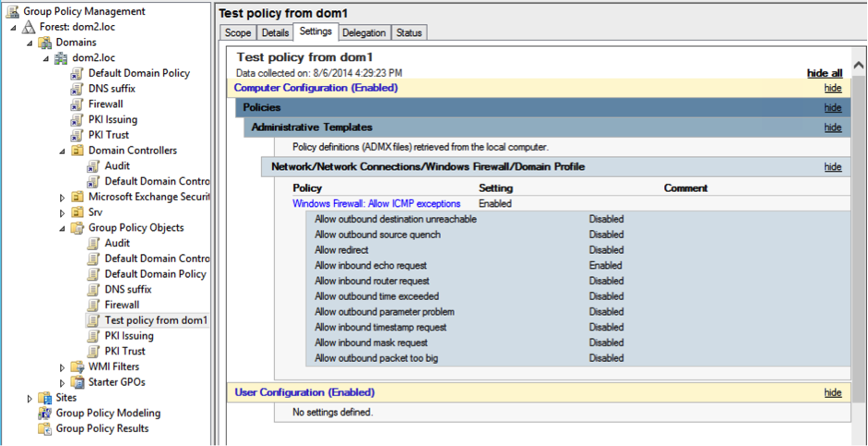
Task: Click the Default Domain Policy GPO link icon
Action: tap(77, 74)
